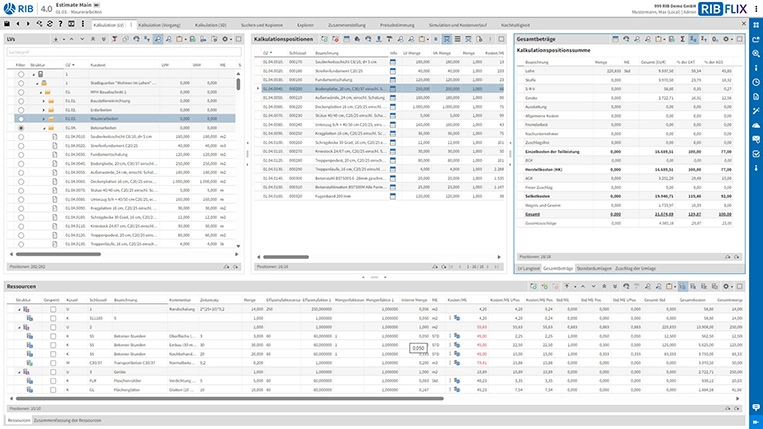
Task: Open the Zusammenstellung tab
Action: pos(346,25)
